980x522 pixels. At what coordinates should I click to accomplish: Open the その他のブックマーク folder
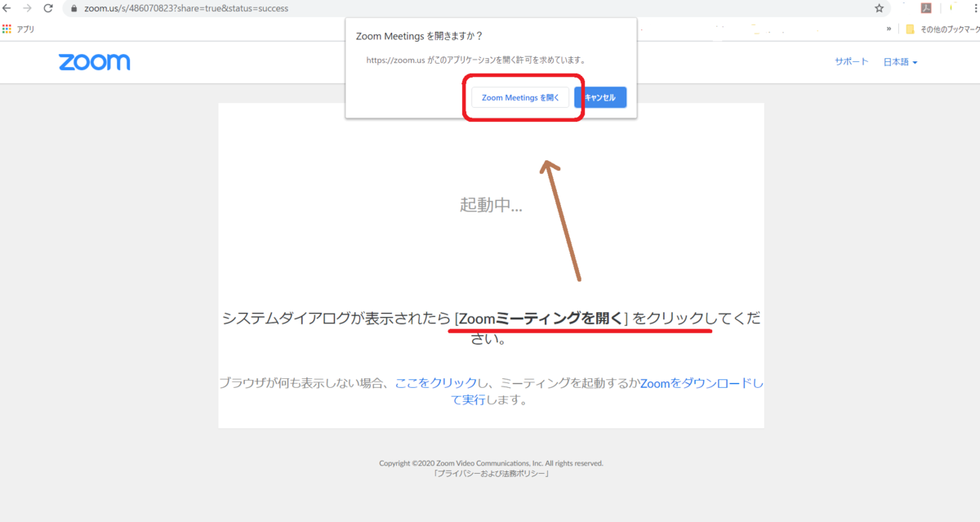click(x=942, y=29)
